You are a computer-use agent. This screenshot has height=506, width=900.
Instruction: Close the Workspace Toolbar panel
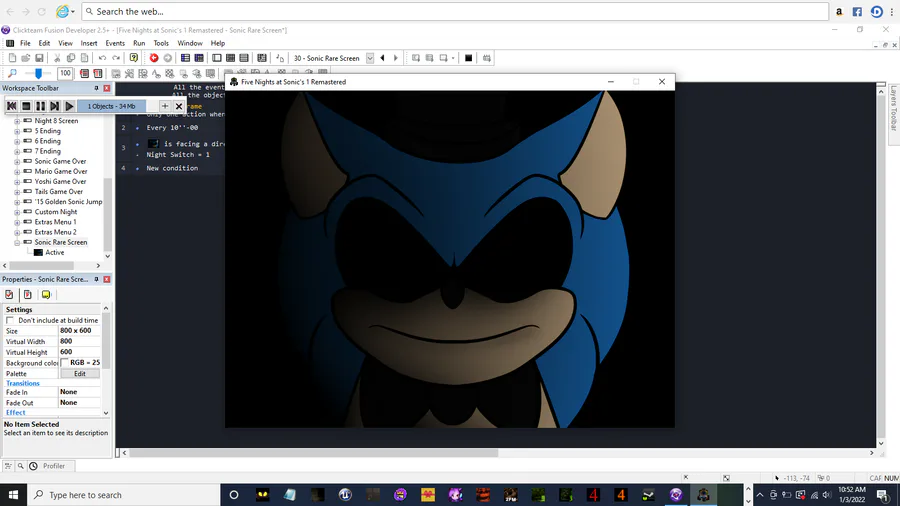point(107,88)
